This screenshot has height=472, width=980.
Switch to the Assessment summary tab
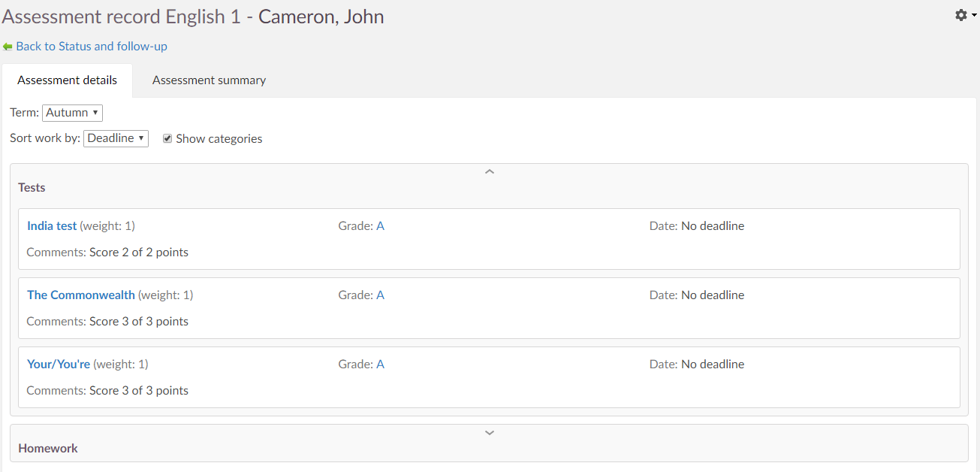click(x=209, y=80)
